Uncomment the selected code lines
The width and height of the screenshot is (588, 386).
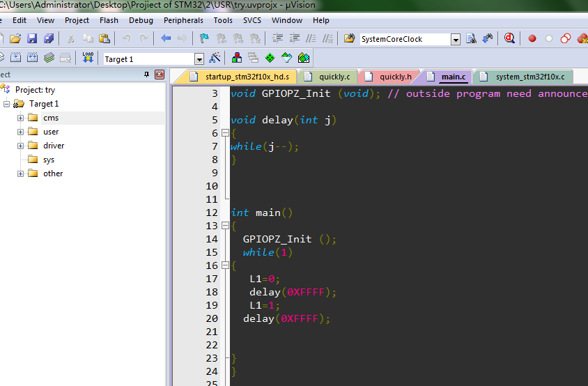click(x=327, y=38)
